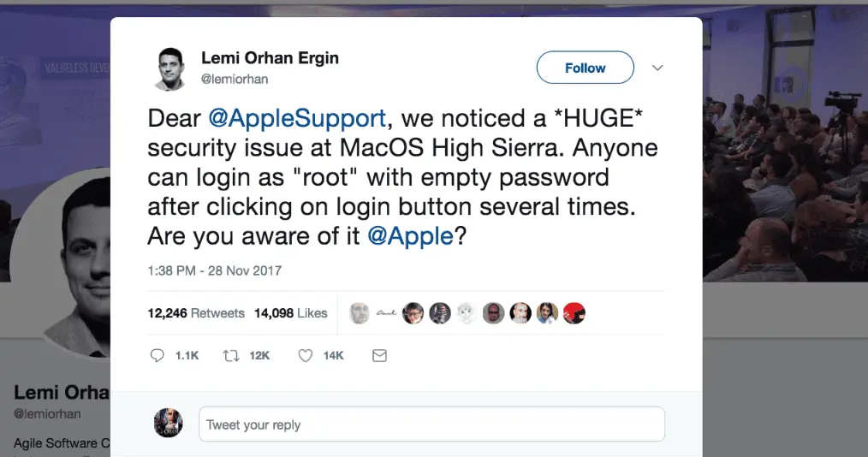Image resolution: width=868 pixels, height=457 pixels.
Task: Click the envelope direct message icon
Action: (379, 355)
